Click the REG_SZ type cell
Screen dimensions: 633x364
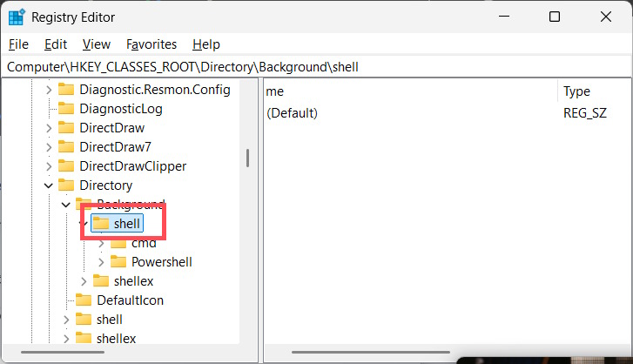click(585, 113)
